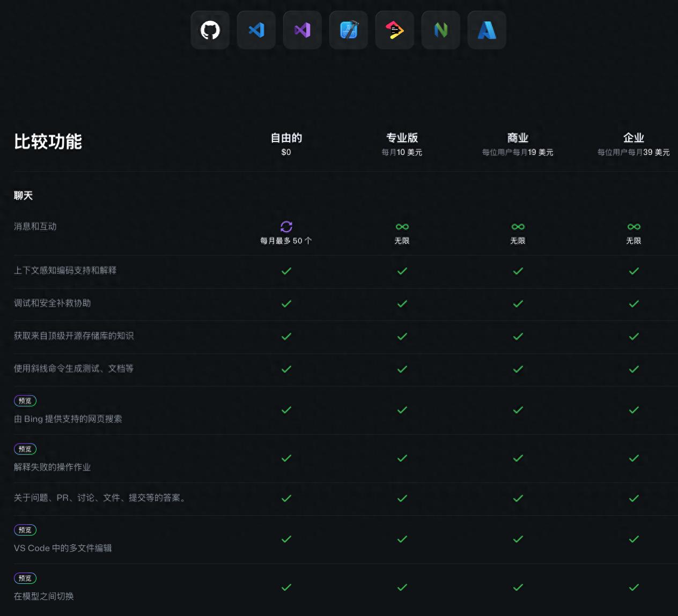The image size is (678, 616).
Task: Click the JetBrains icon in the icon row
Action: pos(394,30)
